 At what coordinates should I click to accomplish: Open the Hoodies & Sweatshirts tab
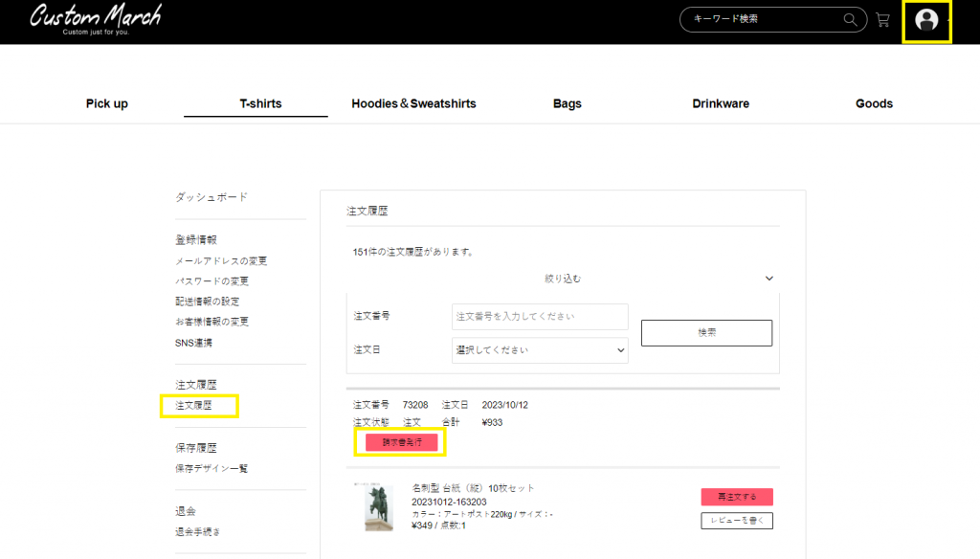coord(413,103)
